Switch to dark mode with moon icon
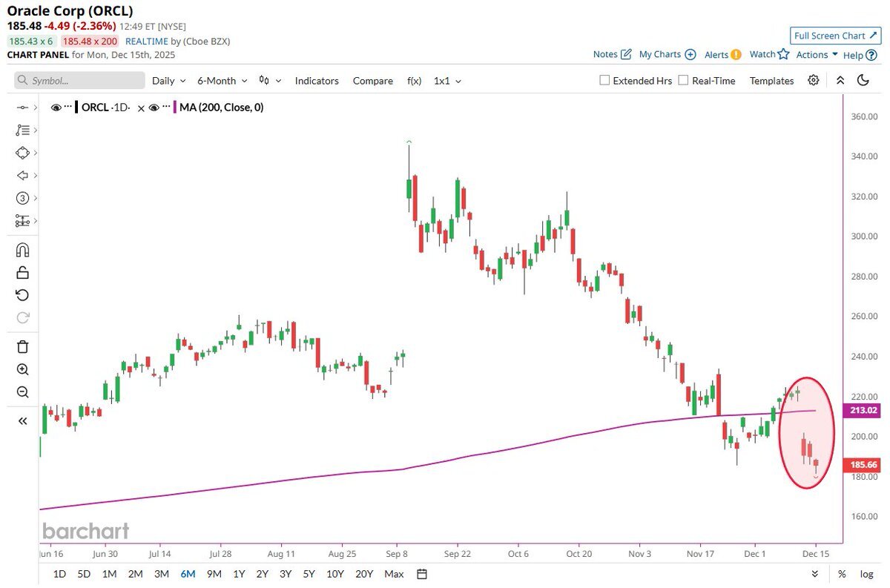 (x=863, y=80)
